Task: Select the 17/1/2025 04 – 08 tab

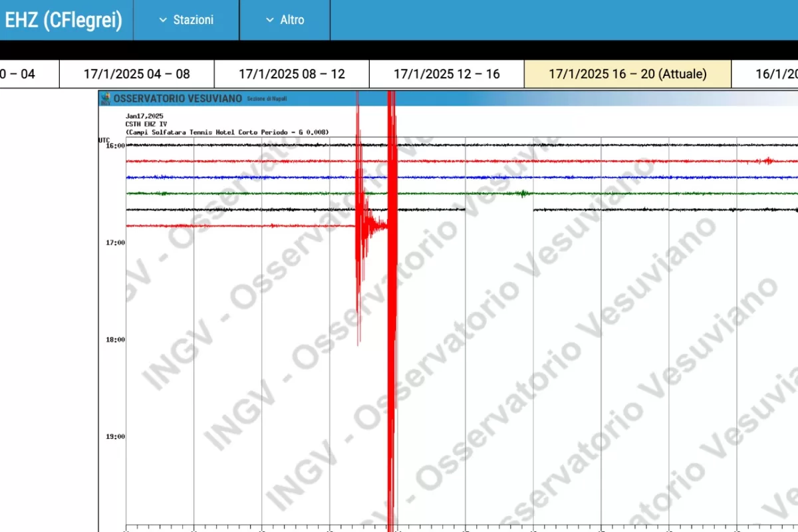Action: 137,74
